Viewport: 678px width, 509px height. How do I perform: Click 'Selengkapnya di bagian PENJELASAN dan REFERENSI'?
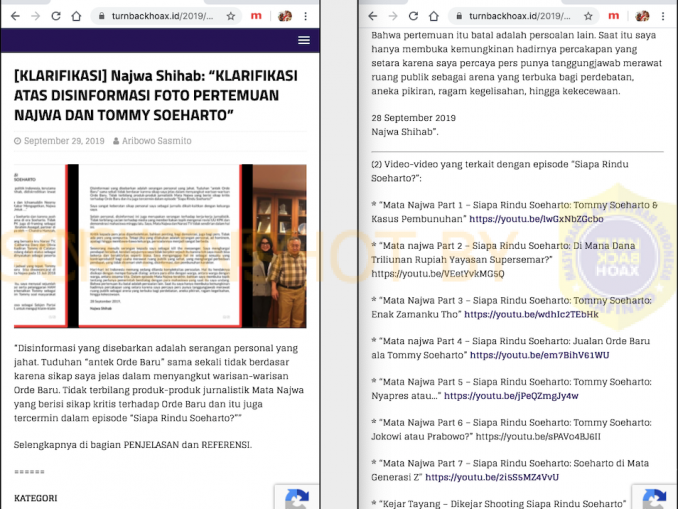point(132,445)
